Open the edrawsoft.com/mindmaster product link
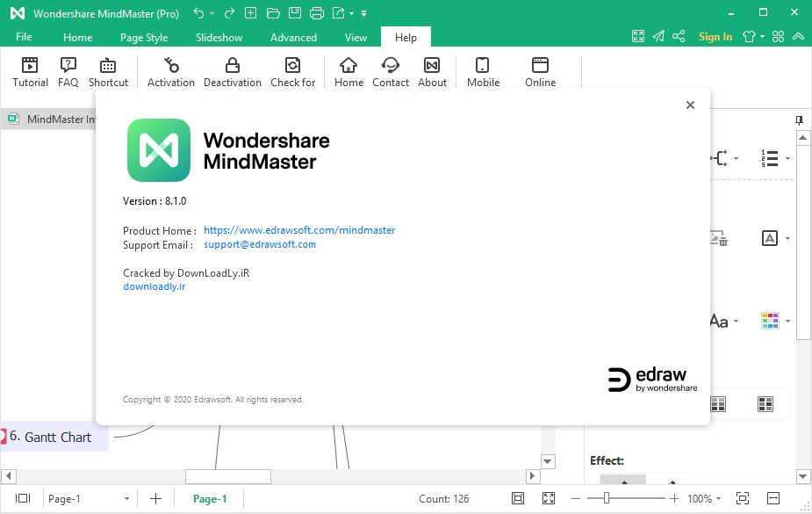The image size is (812, 514). point(299,230)
